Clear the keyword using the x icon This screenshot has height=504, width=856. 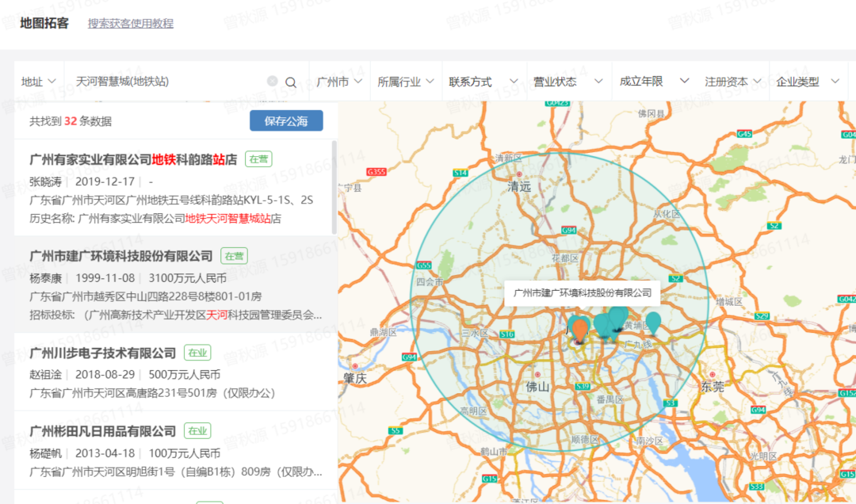(x=270, y=82)
